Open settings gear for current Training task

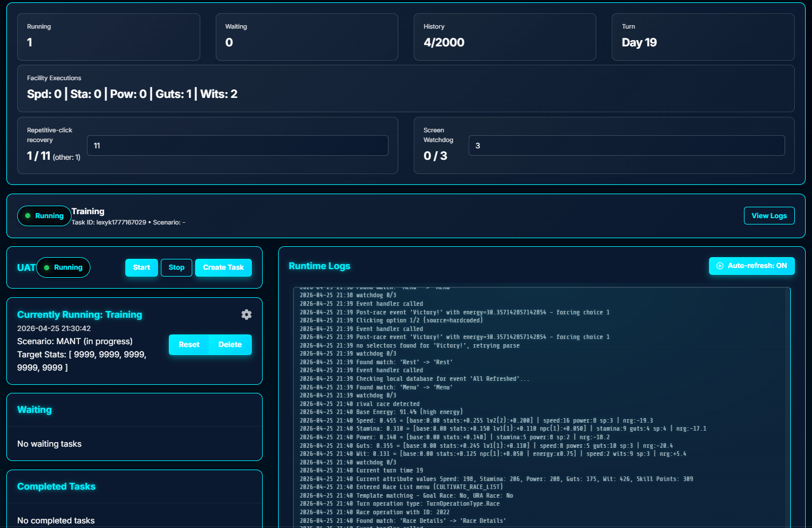coord(247,314)
